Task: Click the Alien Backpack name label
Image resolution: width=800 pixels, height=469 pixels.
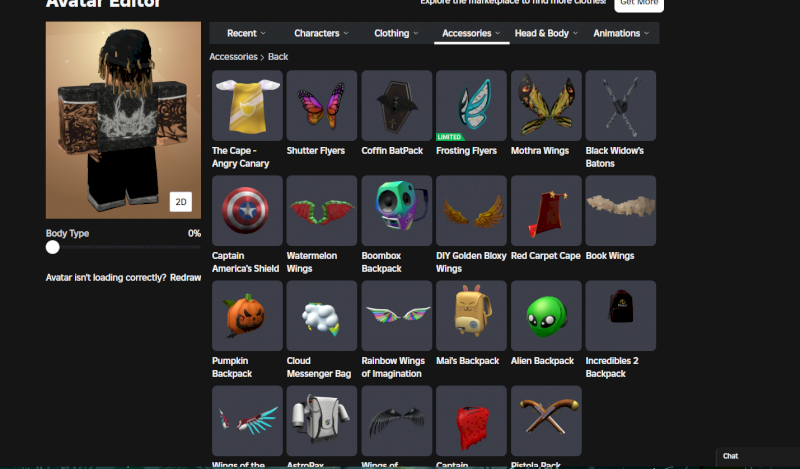Action: 542,361
